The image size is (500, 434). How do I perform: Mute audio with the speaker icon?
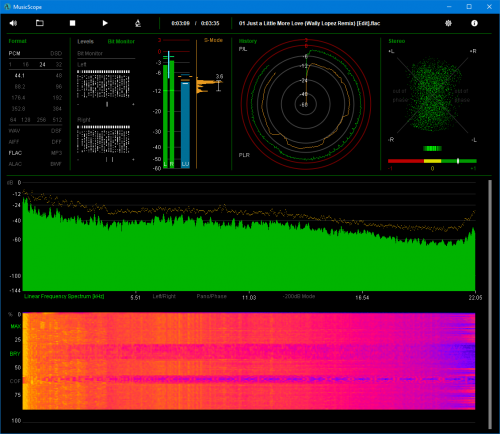pos(13,23)
